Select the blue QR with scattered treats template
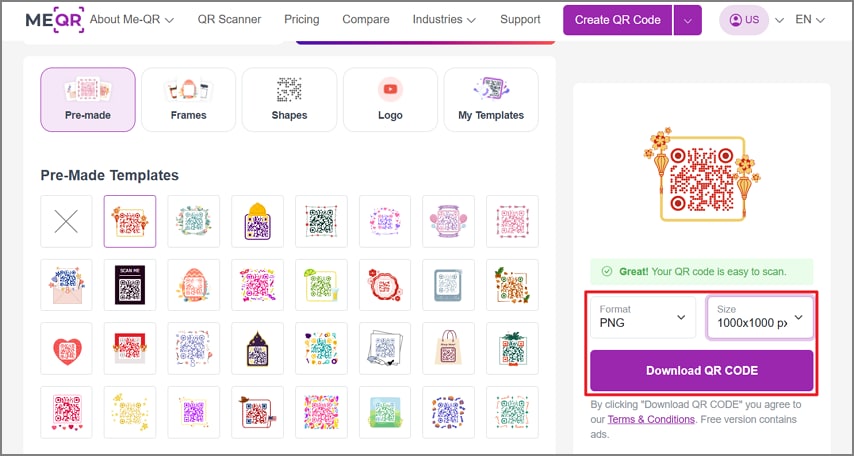Screen dimensions: 854x456 click(448, 412)
